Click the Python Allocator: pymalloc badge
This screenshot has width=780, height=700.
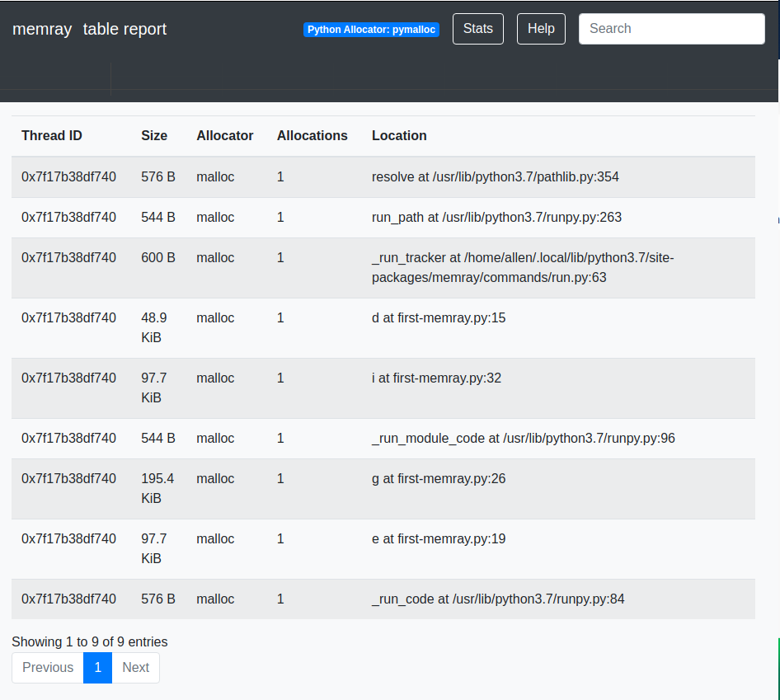coord(371,30)
